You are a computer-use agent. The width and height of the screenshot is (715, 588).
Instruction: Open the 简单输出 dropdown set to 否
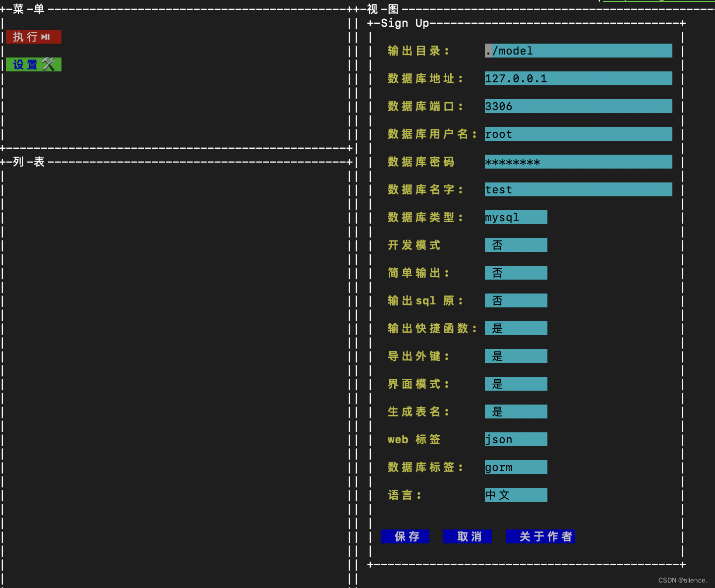pos(516,273)
